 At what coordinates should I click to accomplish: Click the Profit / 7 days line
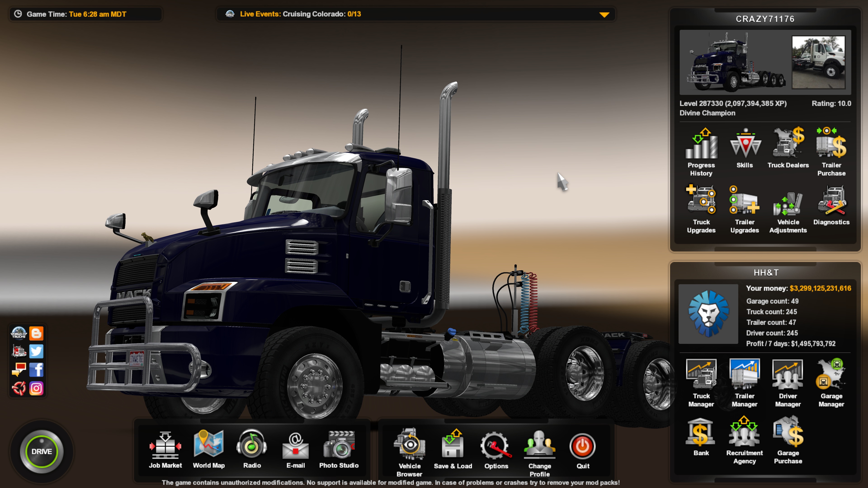791,343
